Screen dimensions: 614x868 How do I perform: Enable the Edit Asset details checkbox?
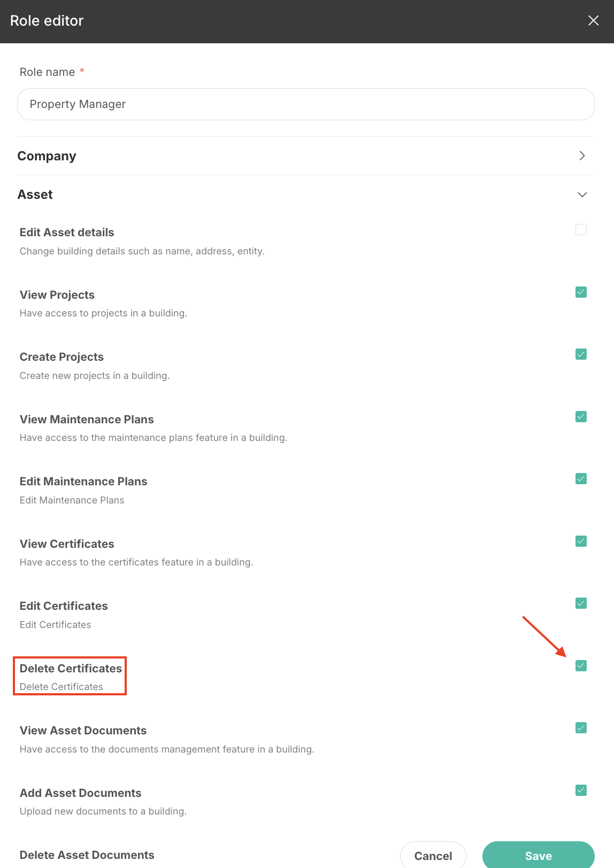pyautogui.click(x=581, y=230)
